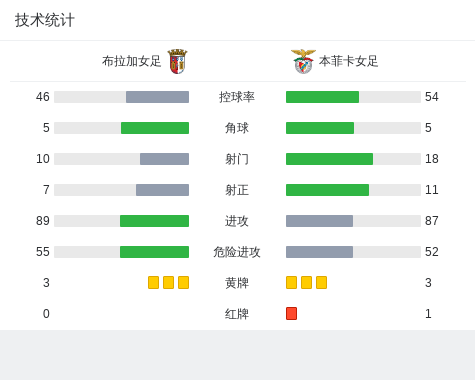Image resolution: width=475 pixels, height=380 pixels.
Task: Click Braga's green 危险进攻 bar
Action: (154, 252)
